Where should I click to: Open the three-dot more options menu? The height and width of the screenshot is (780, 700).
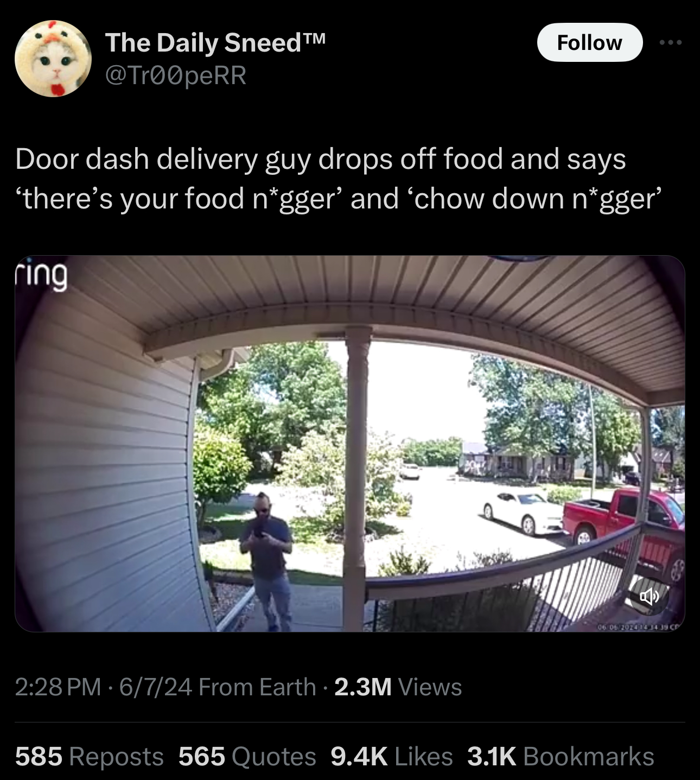point(671,42)
